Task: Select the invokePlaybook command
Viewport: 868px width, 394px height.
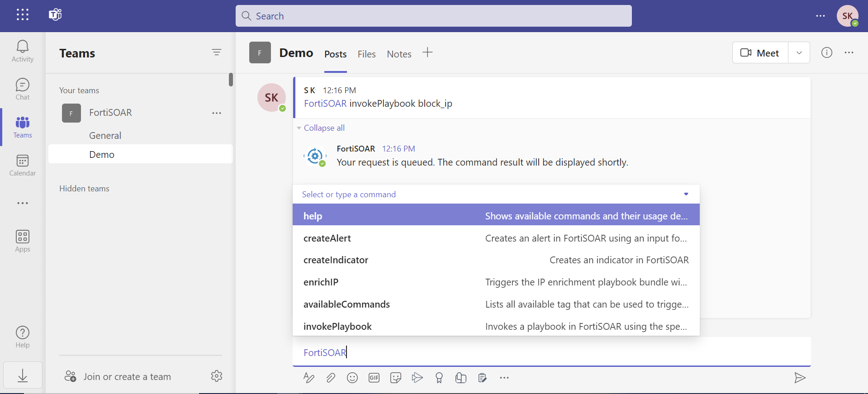Action: tap(337, 326)
